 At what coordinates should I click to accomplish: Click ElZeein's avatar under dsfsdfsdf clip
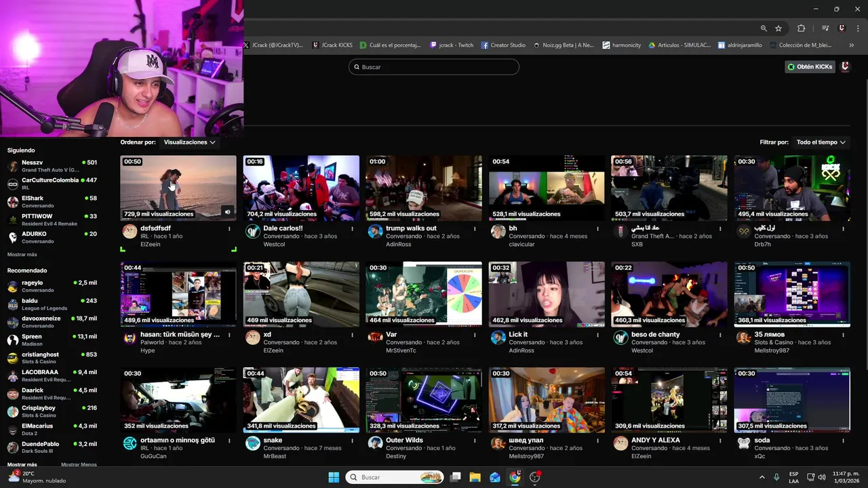pos(130,232)
